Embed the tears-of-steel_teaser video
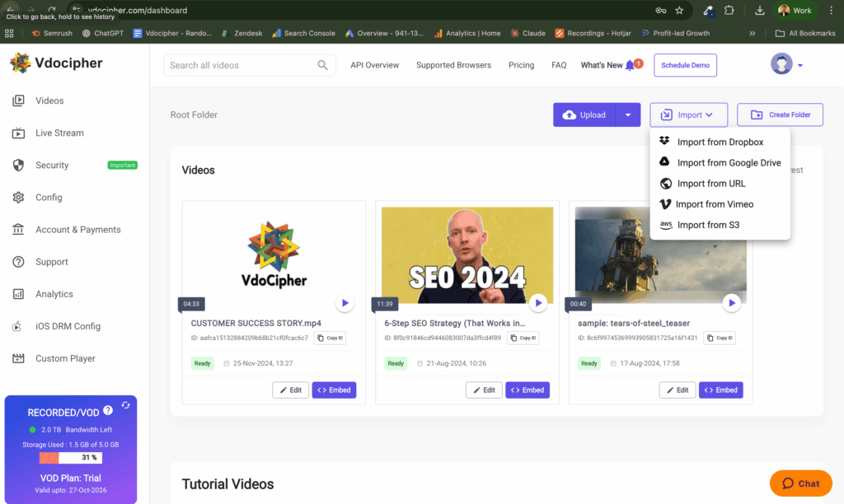The height and width of the screenshot is (504, 844). tap(720, 390)
